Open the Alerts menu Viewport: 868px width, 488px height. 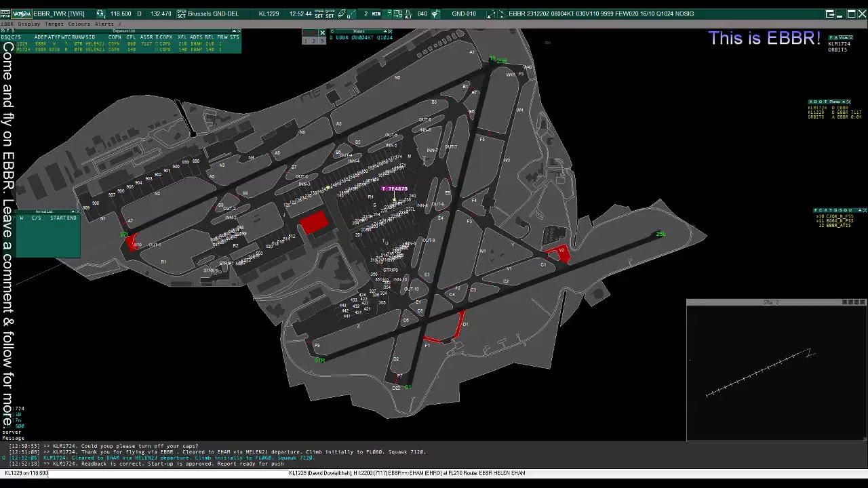pyautogui.click(x=104, y=24)
